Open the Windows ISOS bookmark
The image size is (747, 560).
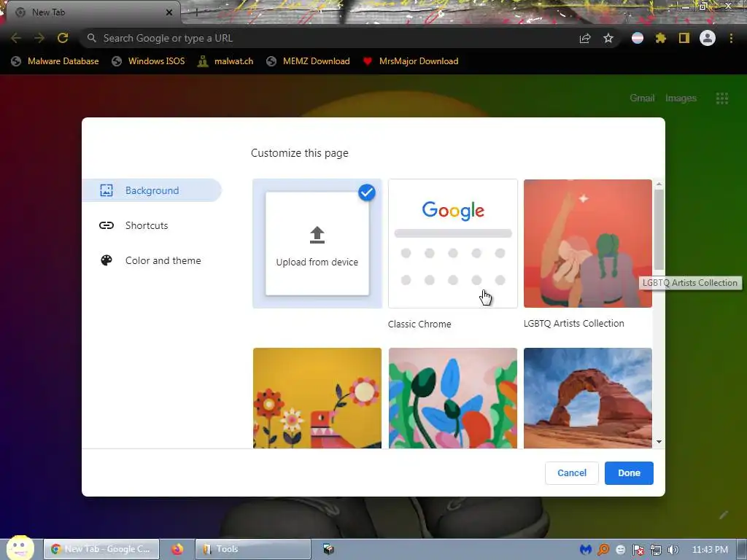pyautogui.click(x=148, y=61)
